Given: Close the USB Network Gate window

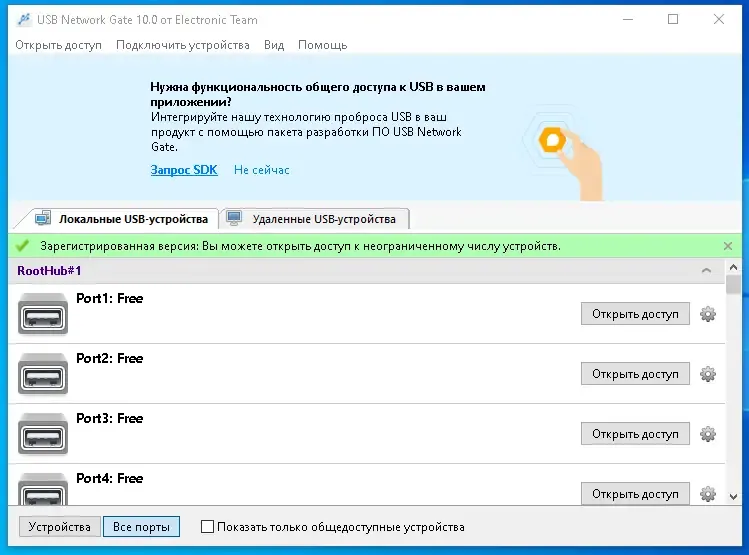Looking at the screenshot, I should coord(719,20).
